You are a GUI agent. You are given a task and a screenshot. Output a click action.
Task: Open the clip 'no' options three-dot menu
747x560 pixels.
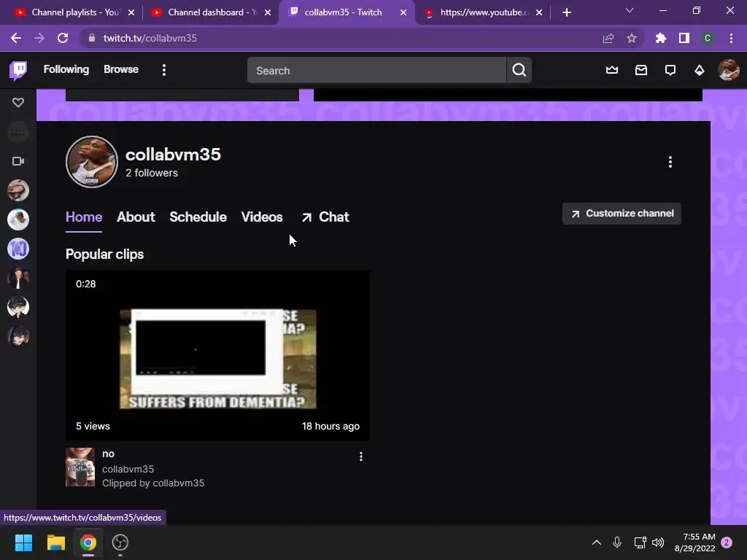pos(361,456)
